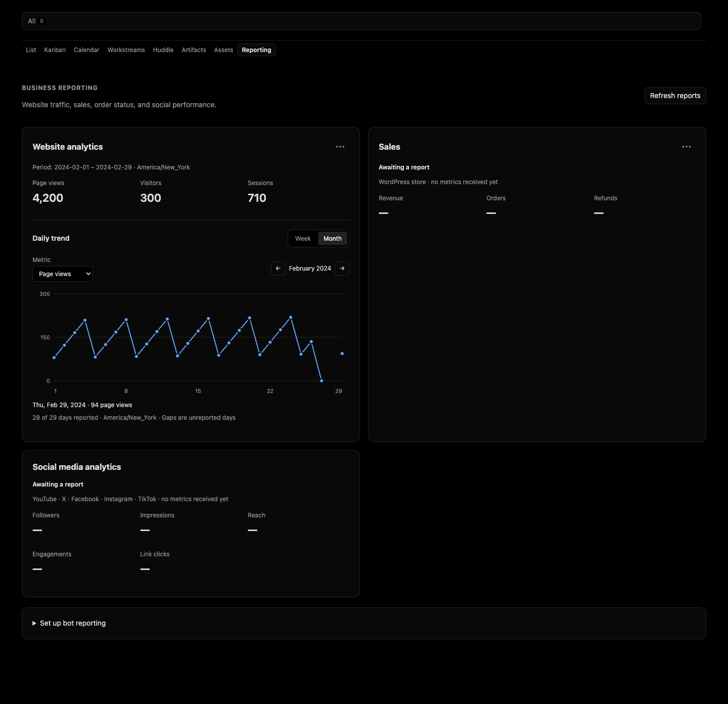Screen dimensions: 728x704
Task: Open the Huddle tab
Action: (163, 50)
